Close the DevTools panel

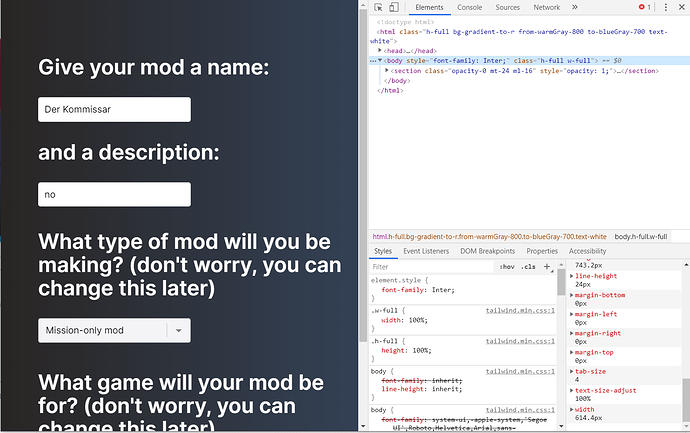[x=682, y=7]
